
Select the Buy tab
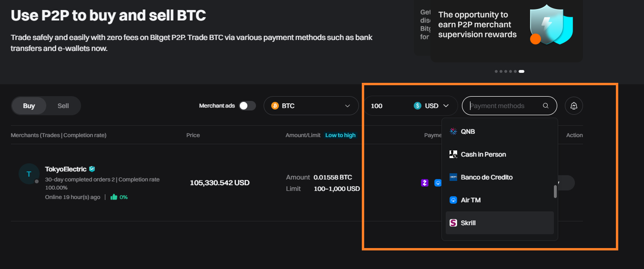[x=29, y=106]
